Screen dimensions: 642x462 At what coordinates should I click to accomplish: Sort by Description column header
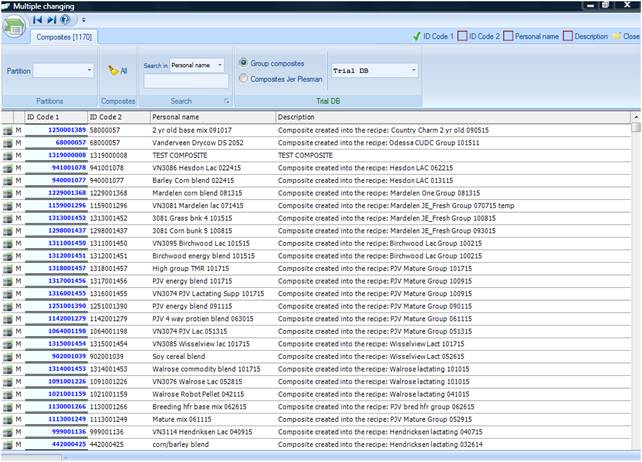coord(453,117)
